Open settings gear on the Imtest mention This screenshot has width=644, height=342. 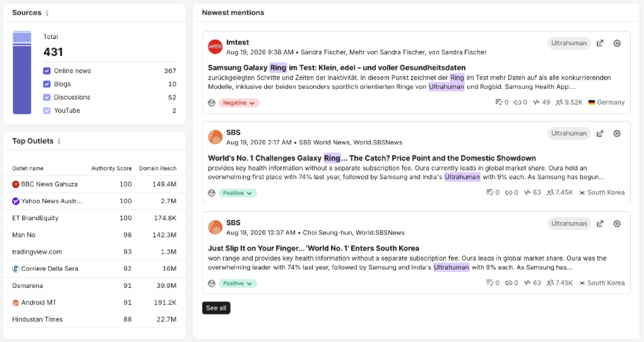pos(617,43)
